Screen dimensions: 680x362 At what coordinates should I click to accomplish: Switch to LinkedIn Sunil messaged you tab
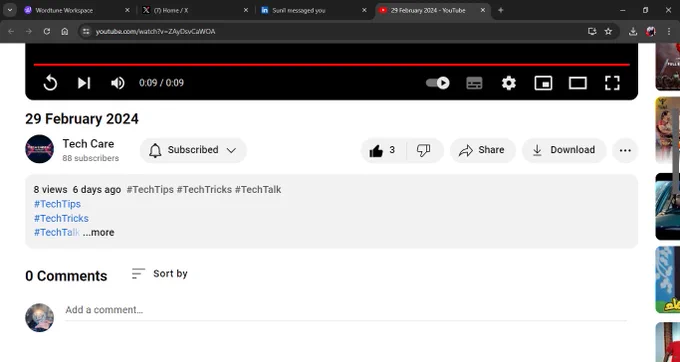coord(313,10)
